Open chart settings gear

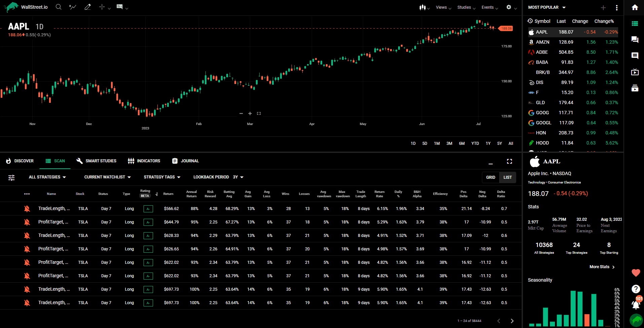[x=508, y=7]
